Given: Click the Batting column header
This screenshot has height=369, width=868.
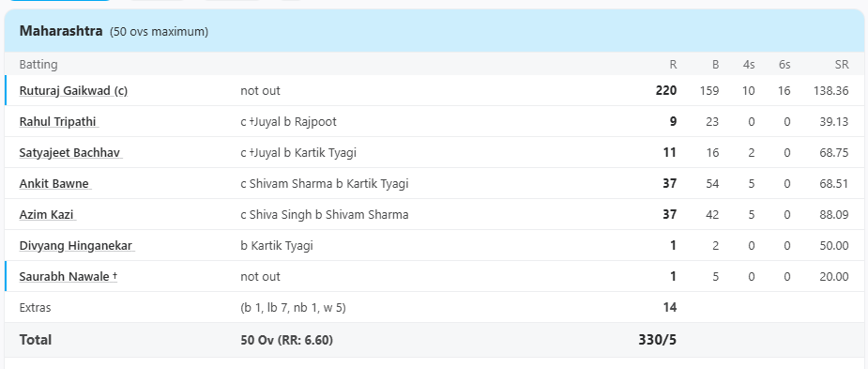Looking at the screenshot, I should (x=38, y=64).
